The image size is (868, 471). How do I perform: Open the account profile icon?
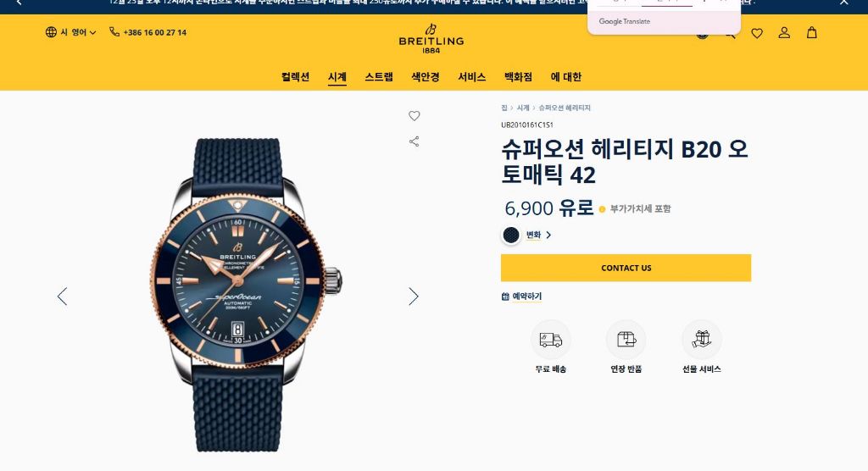pyautogui.click(x=784, y=33)
